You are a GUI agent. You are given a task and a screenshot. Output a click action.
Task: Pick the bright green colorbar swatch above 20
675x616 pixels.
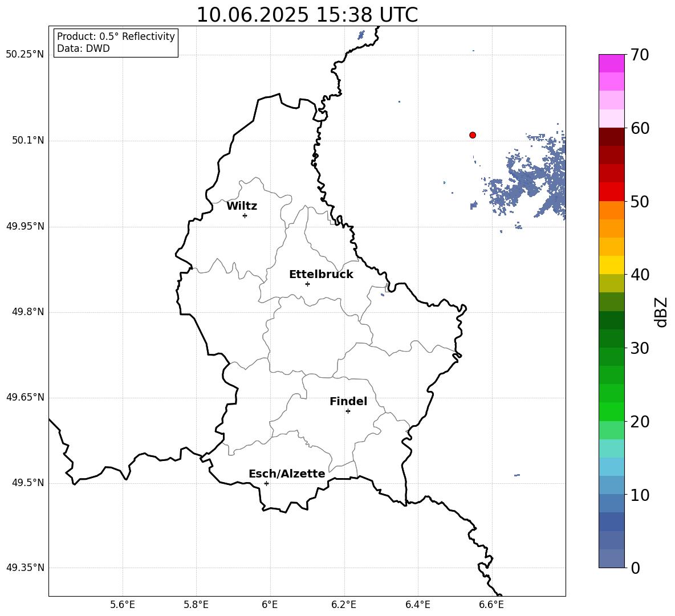612,411
